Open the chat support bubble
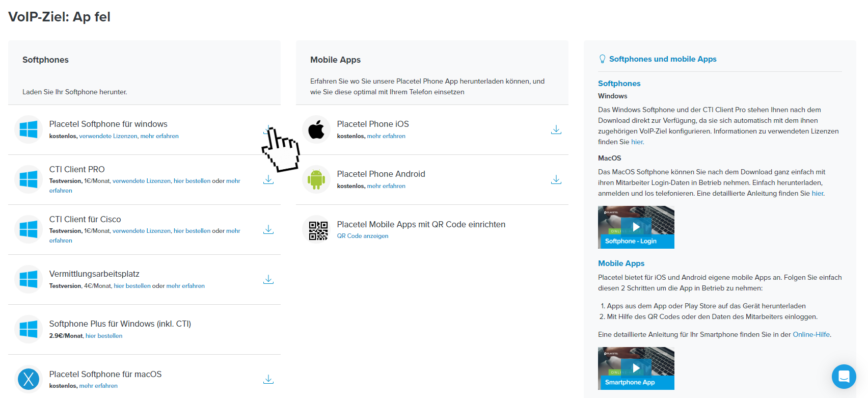868x398 pixels. pos(844,377)
